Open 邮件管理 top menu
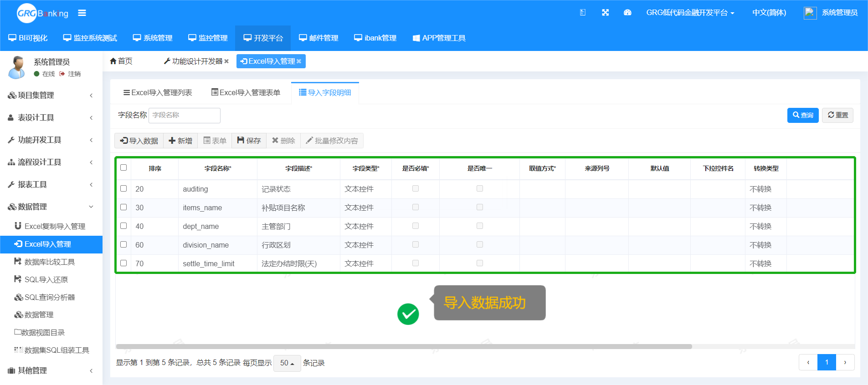This screenshot has height=385, width=868. (318, 38)
